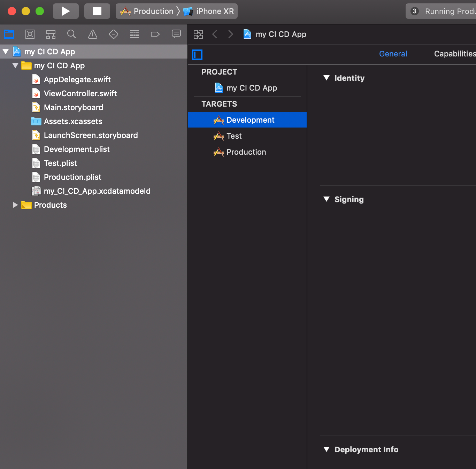Close the Xcode window

tap(12, 11)
